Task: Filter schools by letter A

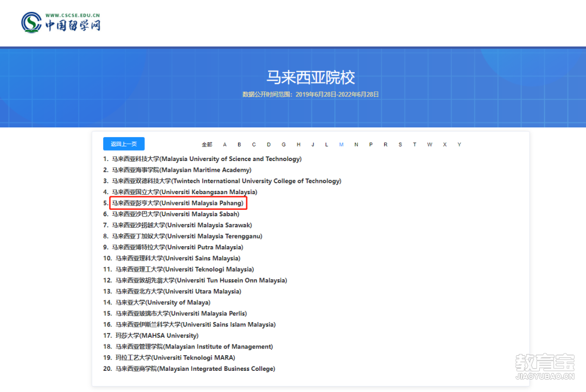Action: [x=225, y=144]
